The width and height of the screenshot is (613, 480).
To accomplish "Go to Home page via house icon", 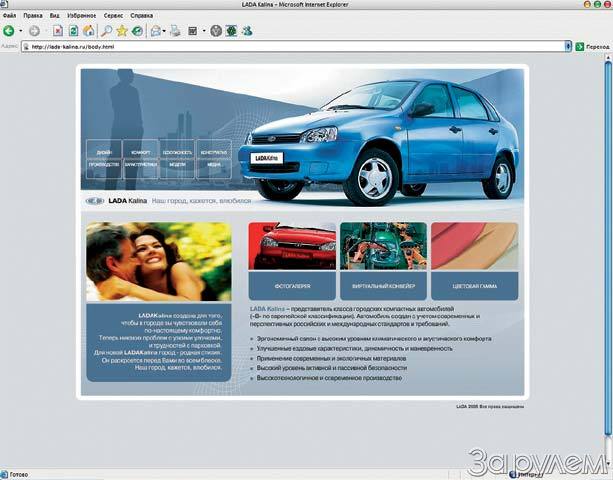I will (x=88, y=31).
